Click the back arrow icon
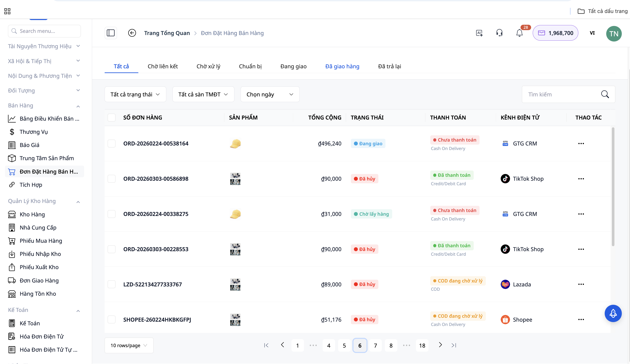This screenshot has height=364, width=630. (132, 33)
